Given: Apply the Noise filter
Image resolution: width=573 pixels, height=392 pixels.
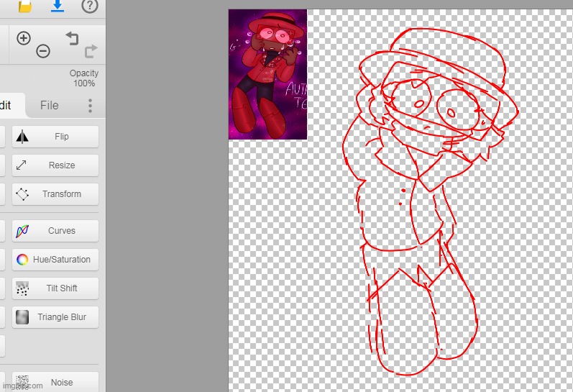Looking at the screenshot, I should pyautogui.click(x=55, y=382).
